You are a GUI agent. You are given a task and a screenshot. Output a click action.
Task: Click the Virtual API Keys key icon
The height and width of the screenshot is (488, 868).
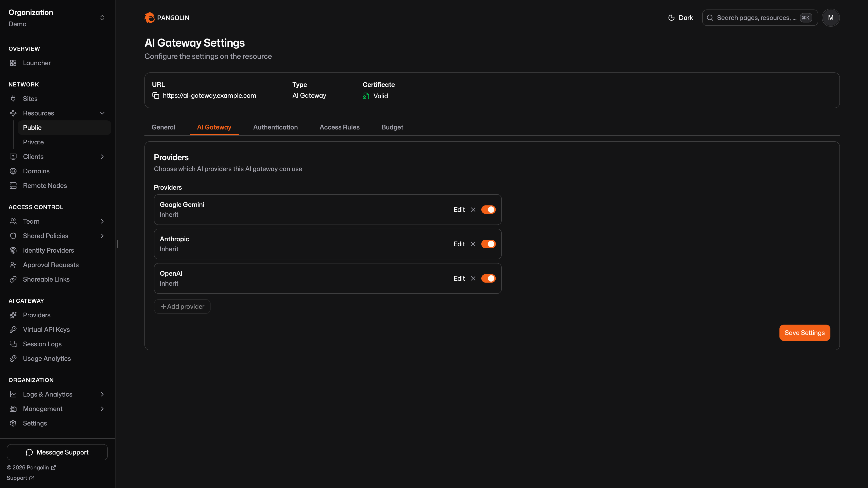pos(13,329)
